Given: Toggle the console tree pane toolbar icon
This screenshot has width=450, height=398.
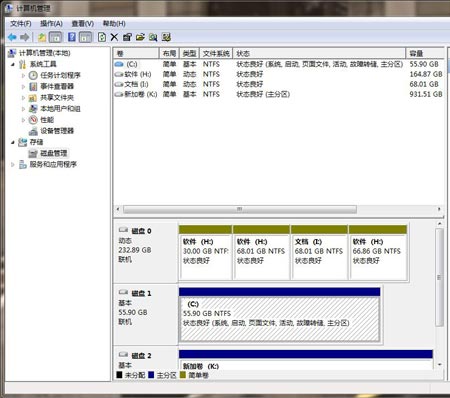Looking at the screenshot, I should (55, 37).
